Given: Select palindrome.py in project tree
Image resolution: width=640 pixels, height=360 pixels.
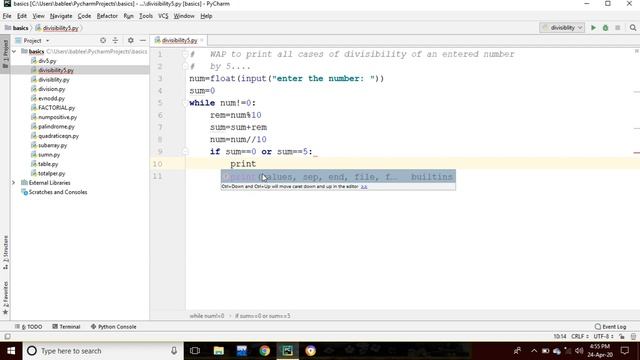Looking at the screenshot, I should 56,127.
